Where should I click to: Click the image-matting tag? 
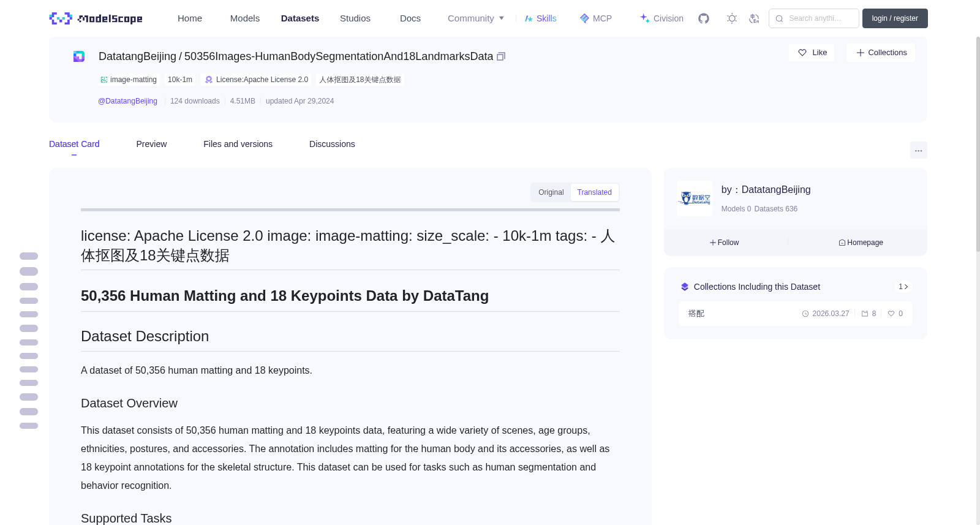tap(129, 80)
